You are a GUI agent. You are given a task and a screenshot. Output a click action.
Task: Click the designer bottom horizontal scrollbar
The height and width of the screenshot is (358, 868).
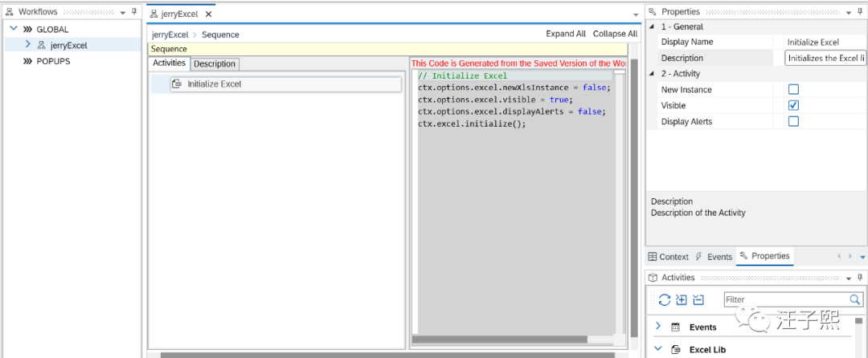387,356
